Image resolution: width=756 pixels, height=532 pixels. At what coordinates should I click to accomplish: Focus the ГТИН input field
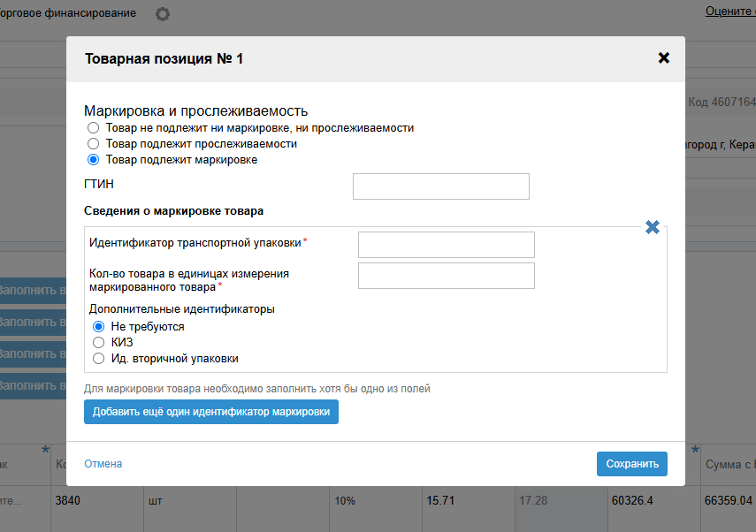(x=440, y=186)
